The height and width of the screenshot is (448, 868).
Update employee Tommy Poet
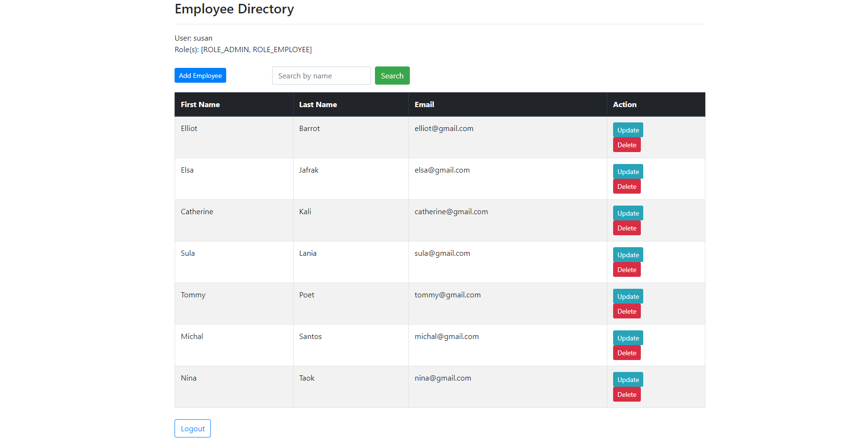[627, 296]
